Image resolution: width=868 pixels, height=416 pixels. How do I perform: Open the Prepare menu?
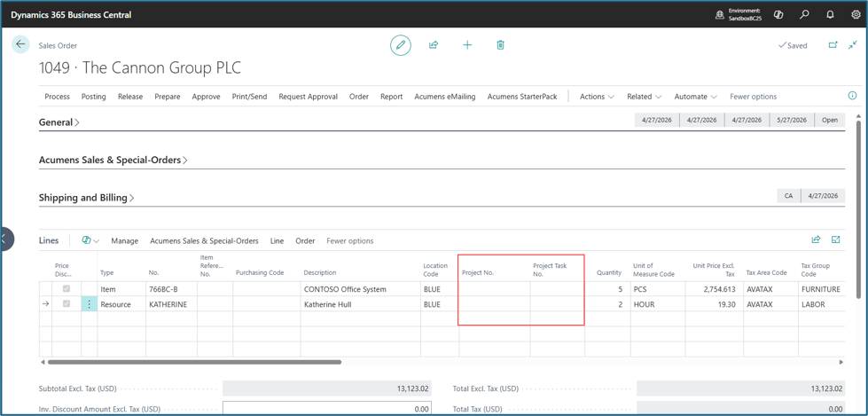tap(168, 97)
